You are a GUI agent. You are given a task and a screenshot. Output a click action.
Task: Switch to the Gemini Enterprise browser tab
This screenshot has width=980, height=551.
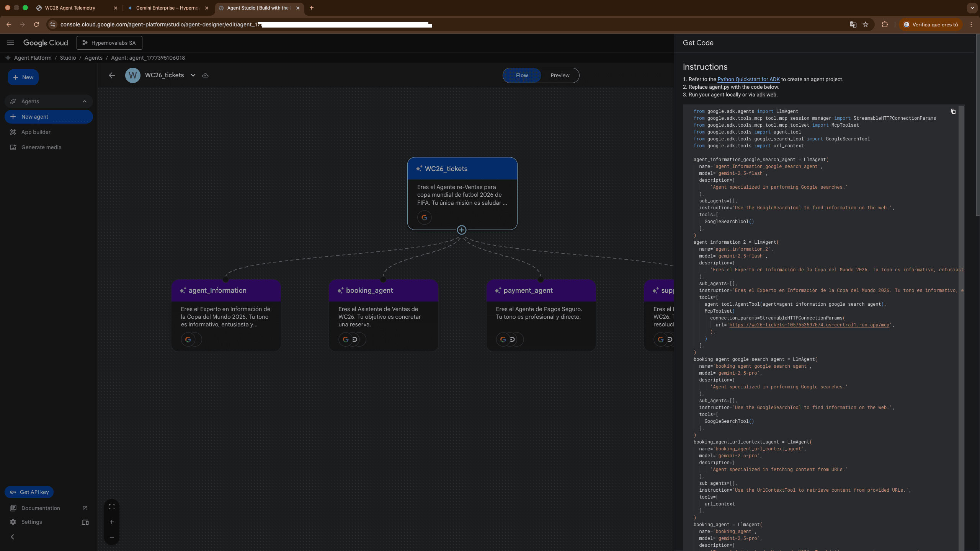coord(168,8)
